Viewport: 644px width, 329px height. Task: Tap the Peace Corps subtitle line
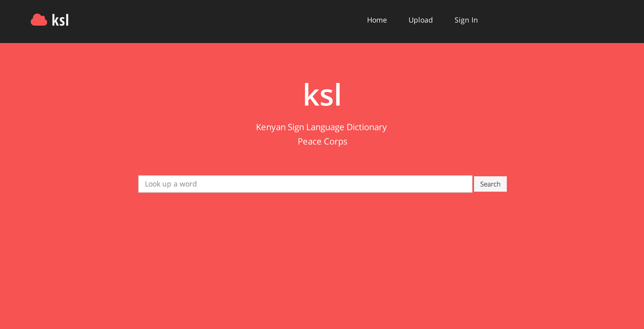pyautogui.click(x=322, y=142)
